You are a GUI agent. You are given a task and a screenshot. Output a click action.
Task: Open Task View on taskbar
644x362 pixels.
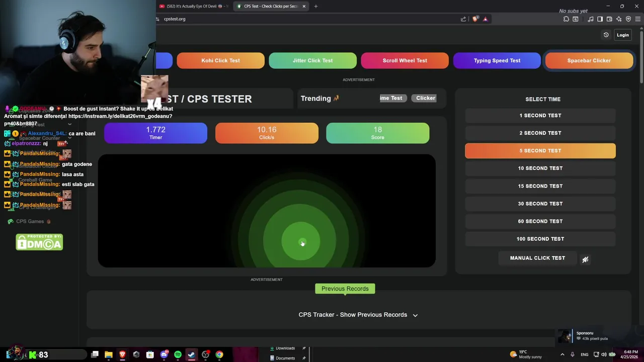coord(95,355)
